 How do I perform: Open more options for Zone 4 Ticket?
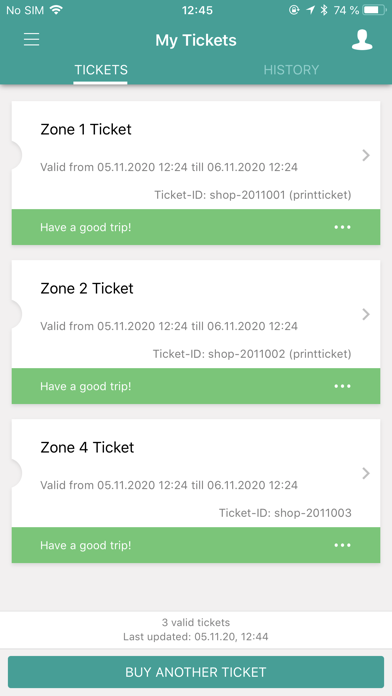pos(342,545)
